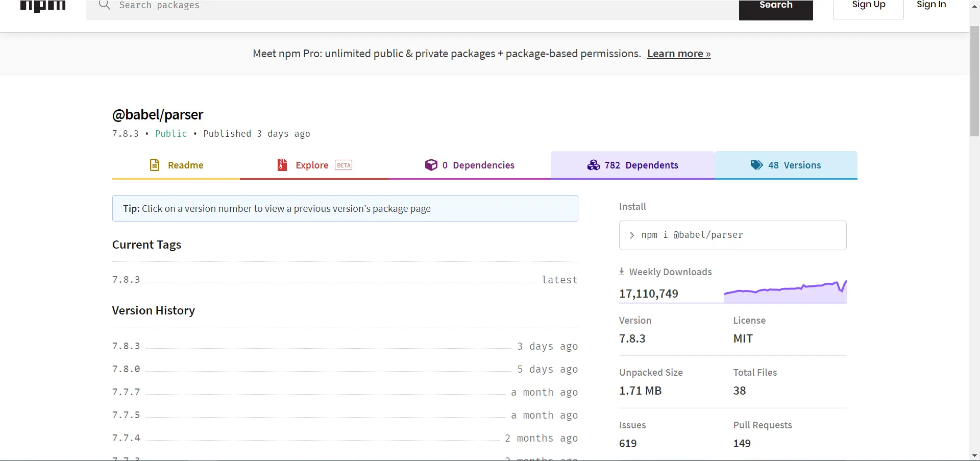Open version 7.8.3 in Version History
The image size is (980, 461).
[126, 346]
